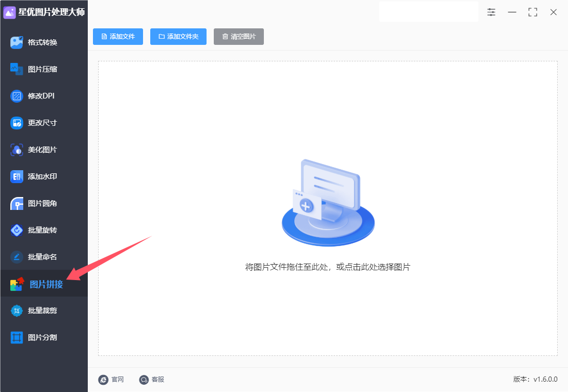Go to the 图片圆角 function

(x=44, y=203)
